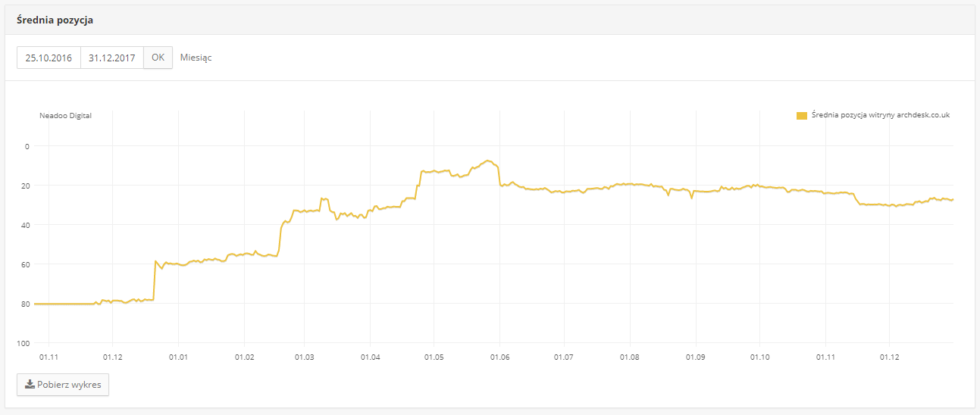Toggle the archdesk.co.uk legend series label
The width and height of the screenshot is (980, 415).
pyautogui.click(x=880, y=115)
